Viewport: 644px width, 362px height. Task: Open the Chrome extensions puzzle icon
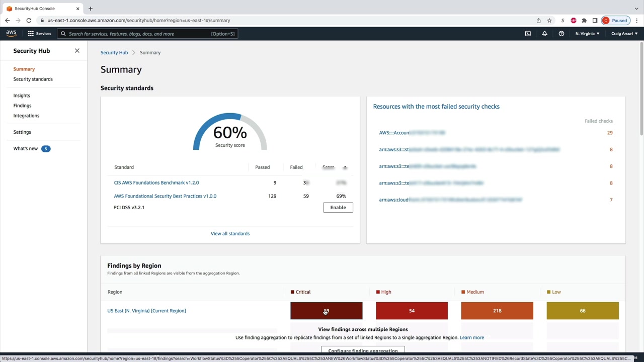(584, 21)
